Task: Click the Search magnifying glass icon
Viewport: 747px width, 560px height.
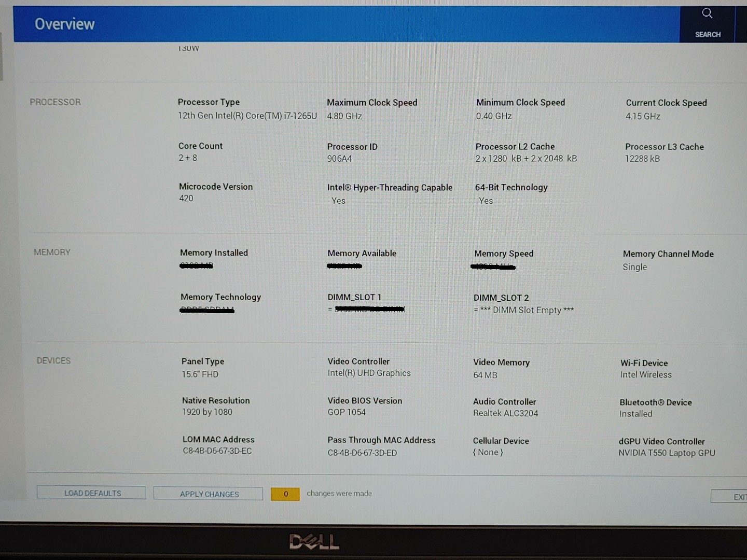Action: pos(707,13)
